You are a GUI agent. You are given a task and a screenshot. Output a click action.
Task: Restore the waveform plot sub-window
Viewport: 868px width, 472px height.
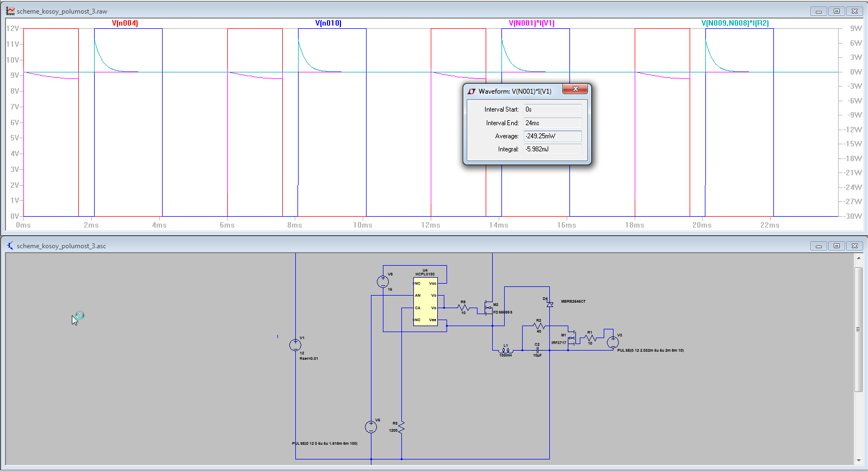pyautogui.click(x=836, y=11)
